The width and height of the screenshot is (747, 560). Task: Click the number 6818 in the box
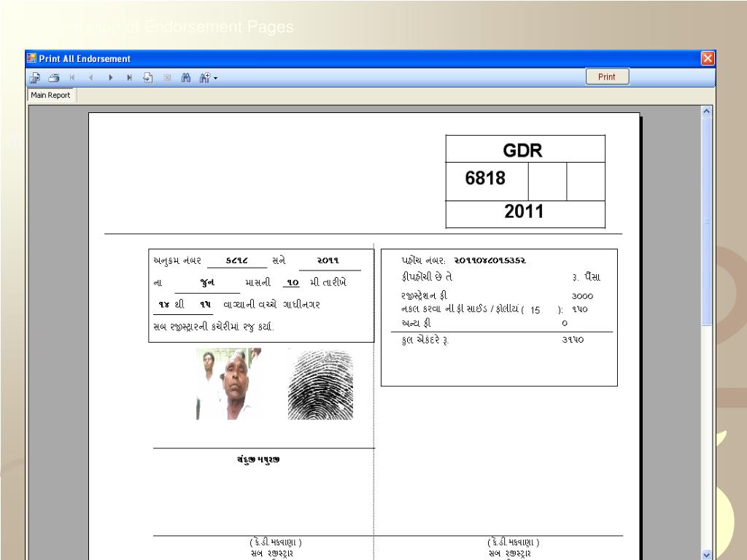(485, 178)
